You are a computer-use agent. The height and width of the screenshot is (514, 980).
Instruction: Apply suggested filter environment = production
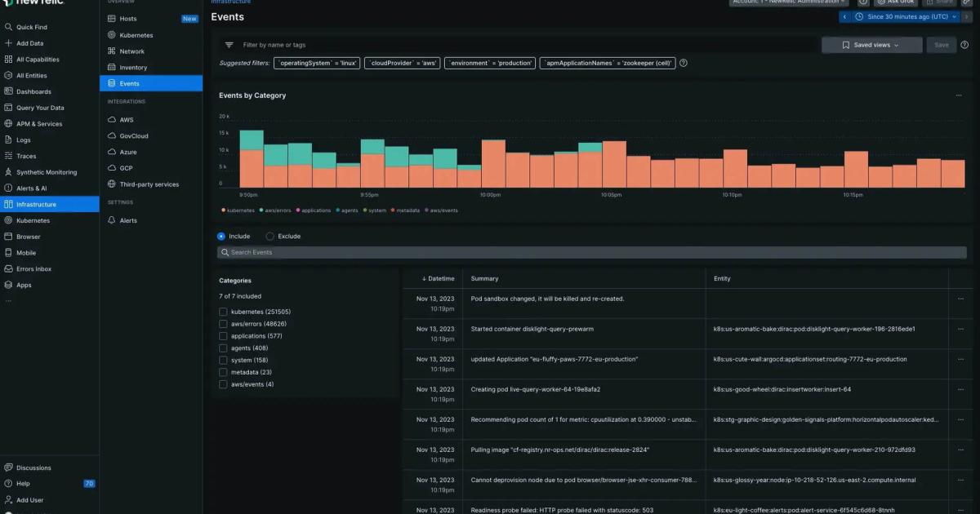click(x=490, y=63)
